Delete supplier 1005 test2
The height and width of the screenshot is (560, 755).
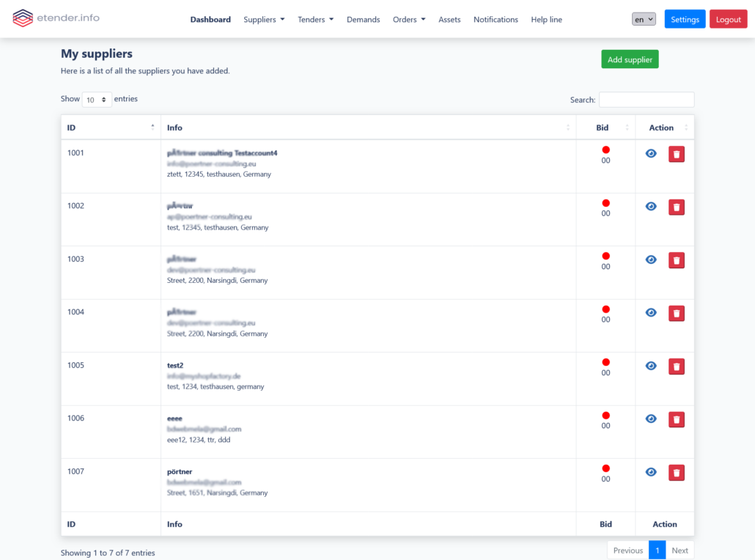(x=677, y=366)
